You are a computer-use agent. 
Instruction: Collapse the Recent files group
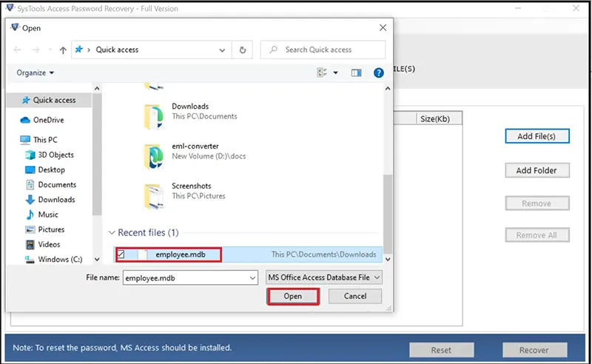point(112,232)
